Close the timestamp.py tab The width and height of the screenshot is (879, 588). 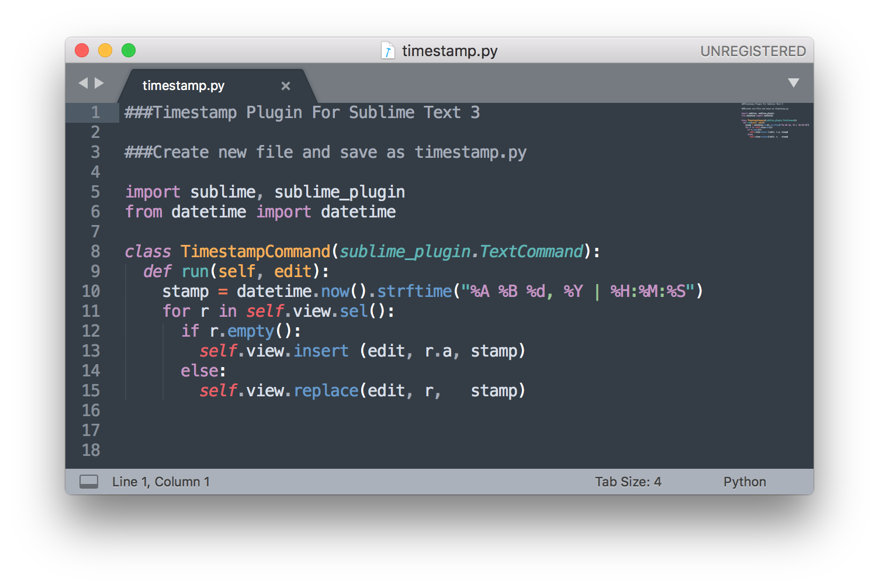[x=286, y=86]
